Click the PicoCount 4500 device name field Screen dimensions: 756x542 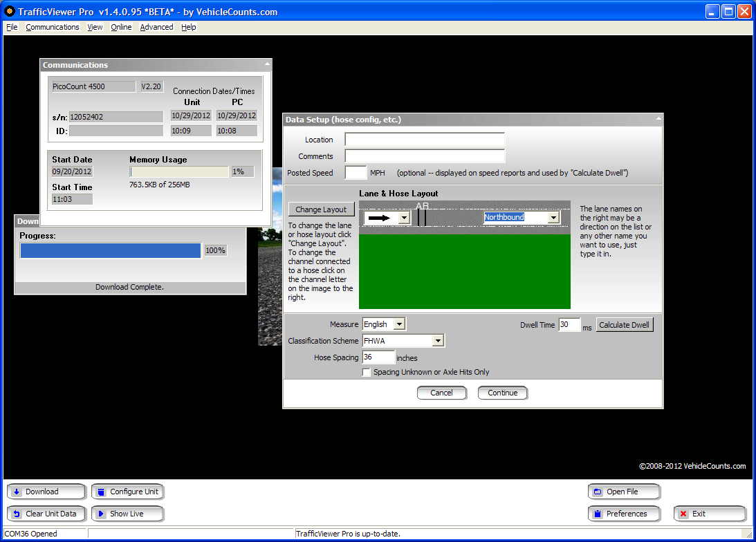tap(93, 86)
